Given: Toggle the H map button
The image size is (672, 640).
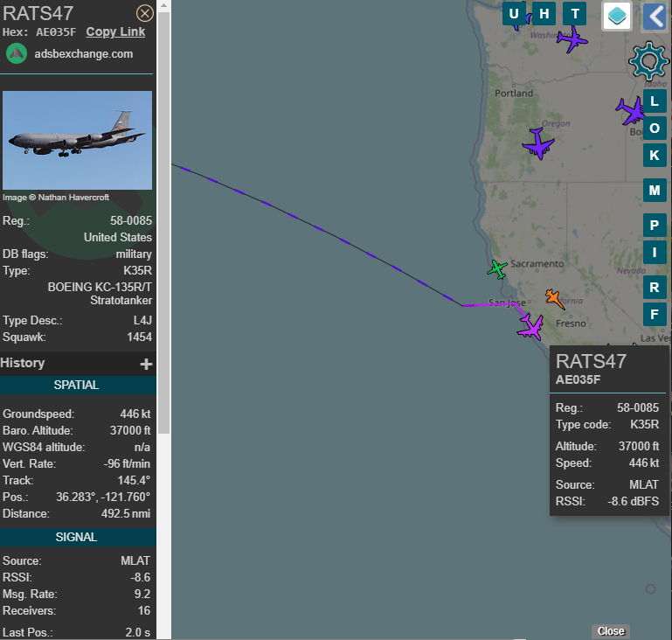Looking at the screenshot, I should 544,14.
